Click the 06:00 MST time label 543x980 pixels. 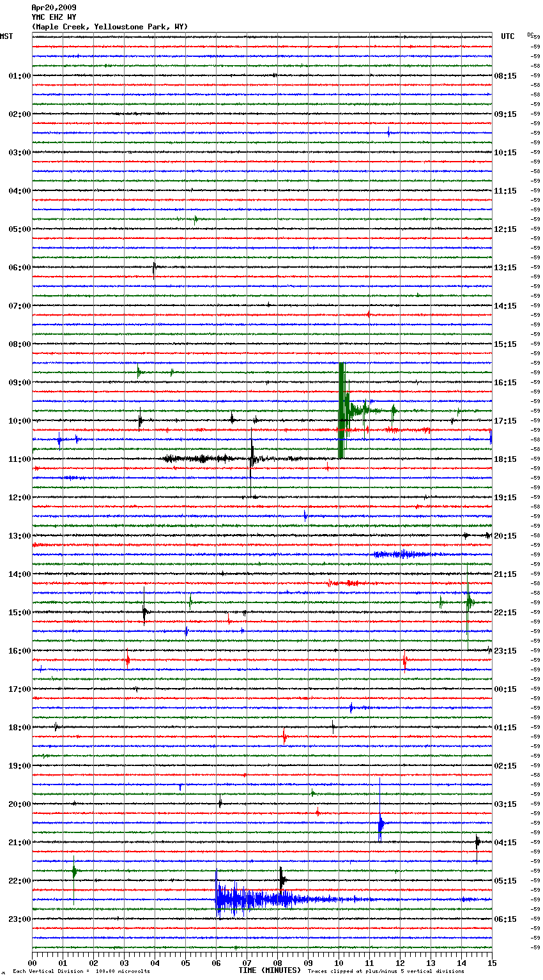coord(20,268)
